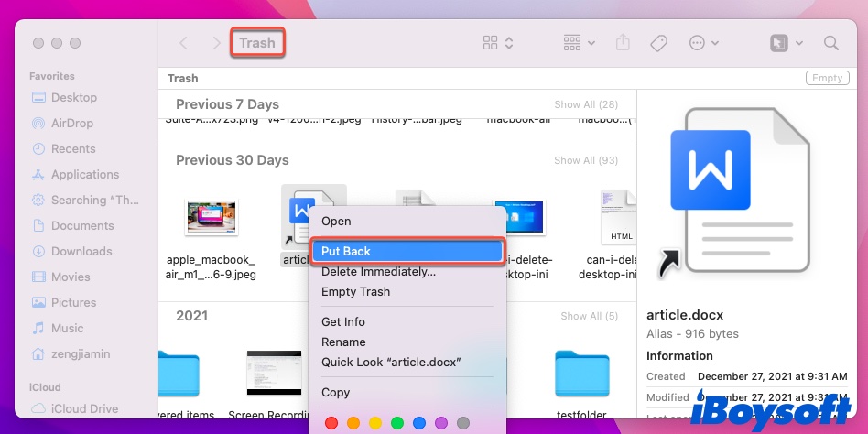
Task: Click the Tags toolbar icon
Action: 657,43
